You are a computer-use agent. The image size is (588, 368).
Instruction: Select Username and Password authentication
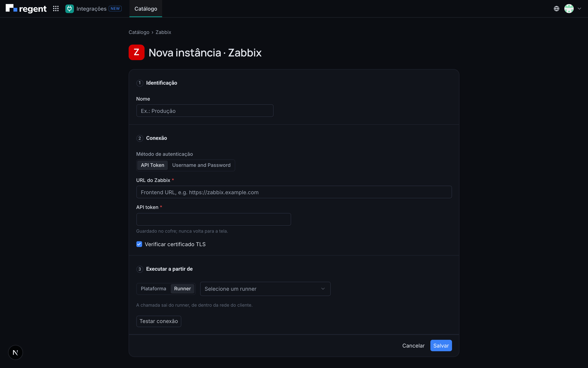[x=201, y=165]
